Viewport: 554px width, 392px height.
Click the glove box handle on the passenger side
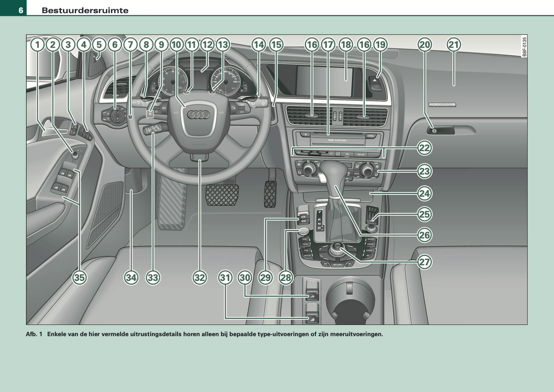tap(441, 131)
